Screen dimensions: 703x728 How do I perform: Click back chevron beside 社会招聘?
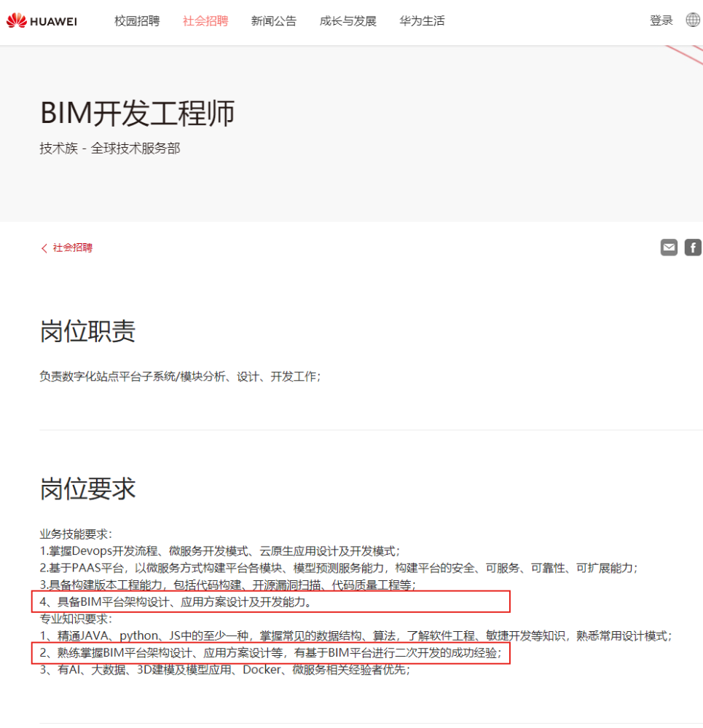pos(44,248)
